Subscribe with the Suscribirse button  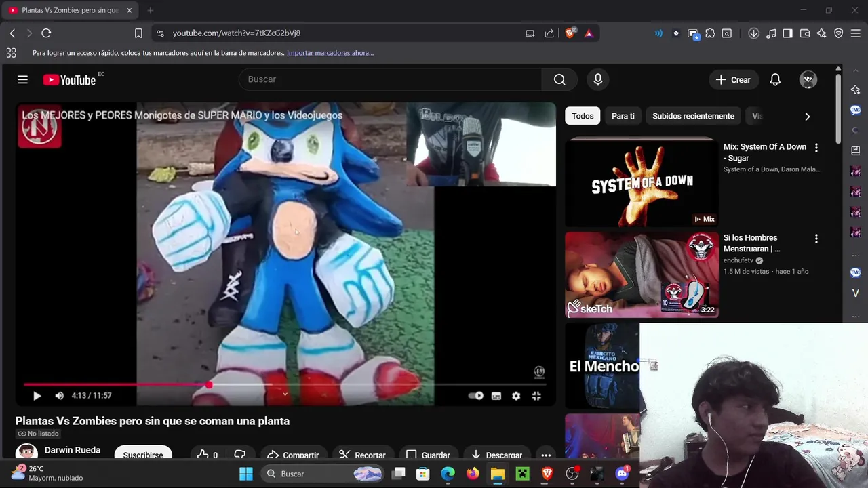[143, 453]
